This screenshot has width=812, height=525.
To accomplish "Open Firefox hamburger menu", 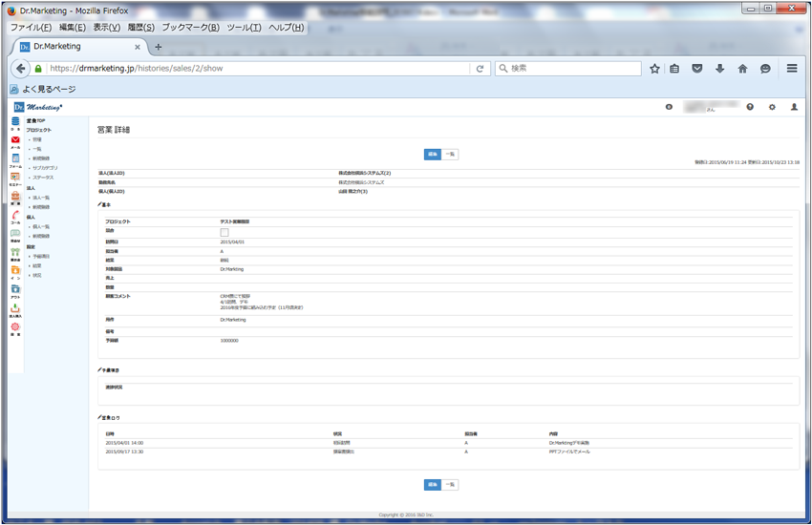I will tap(792, 69).
